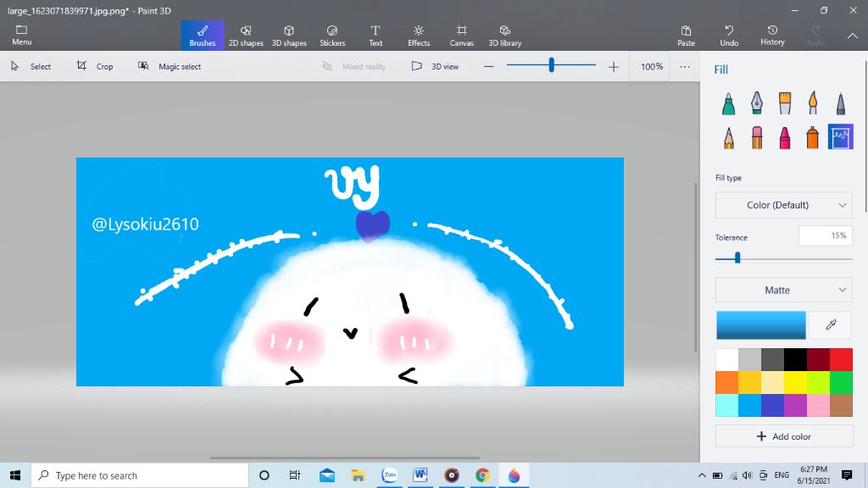
Task: Select the Pencil brush
Action: (x=728, y=137)
